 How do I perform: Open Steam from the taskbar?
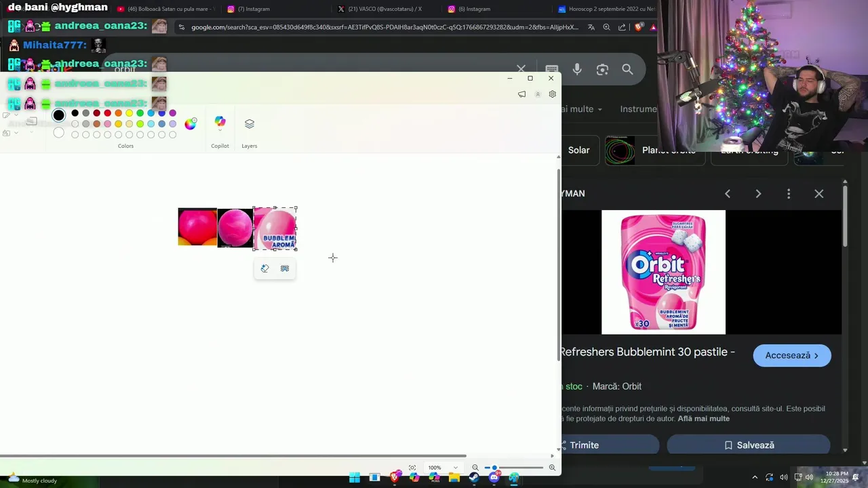tap(474, 478)
